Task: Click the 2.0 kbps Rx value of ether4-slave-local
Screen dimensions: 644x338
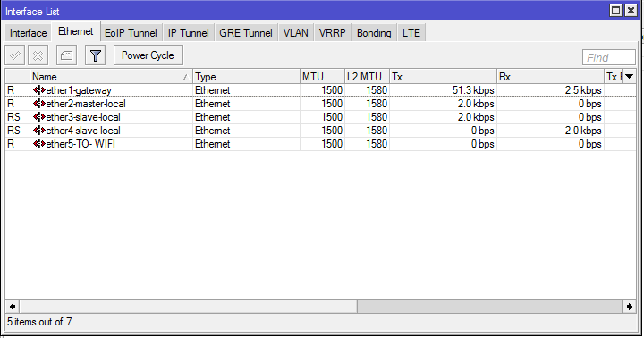Action: (583, 131)
